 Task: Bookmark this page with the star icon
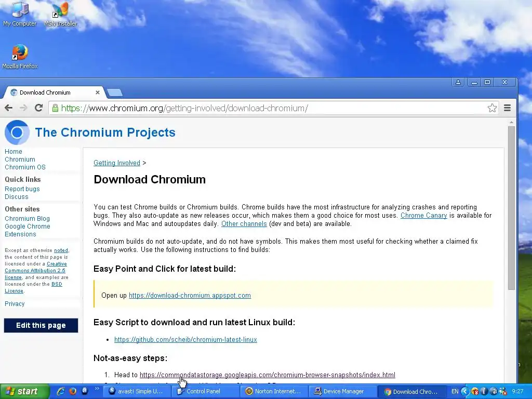coord(492,108)
